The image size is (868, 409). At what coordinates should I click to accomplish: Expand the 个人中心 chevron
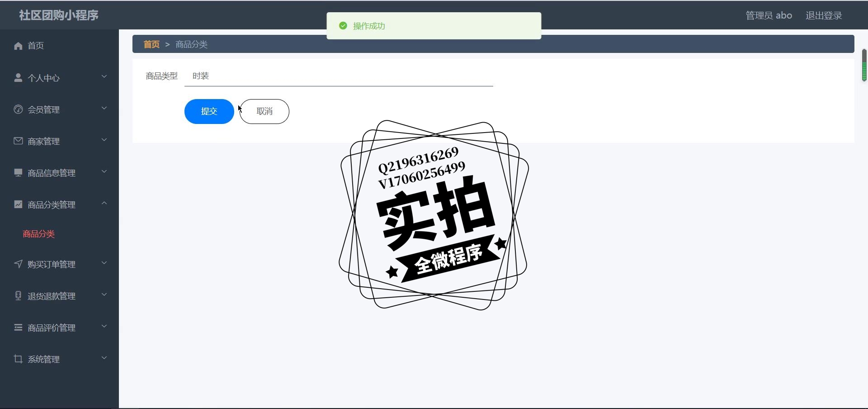[104, 76]
